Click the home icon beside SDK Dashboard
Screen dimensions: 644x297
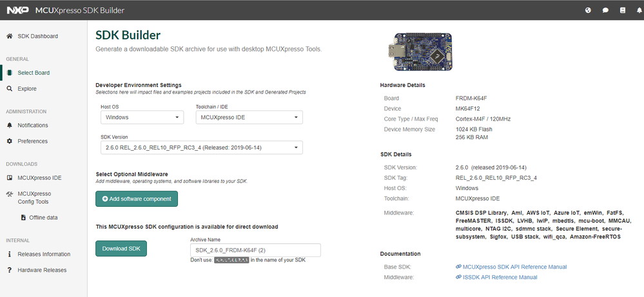10,36
